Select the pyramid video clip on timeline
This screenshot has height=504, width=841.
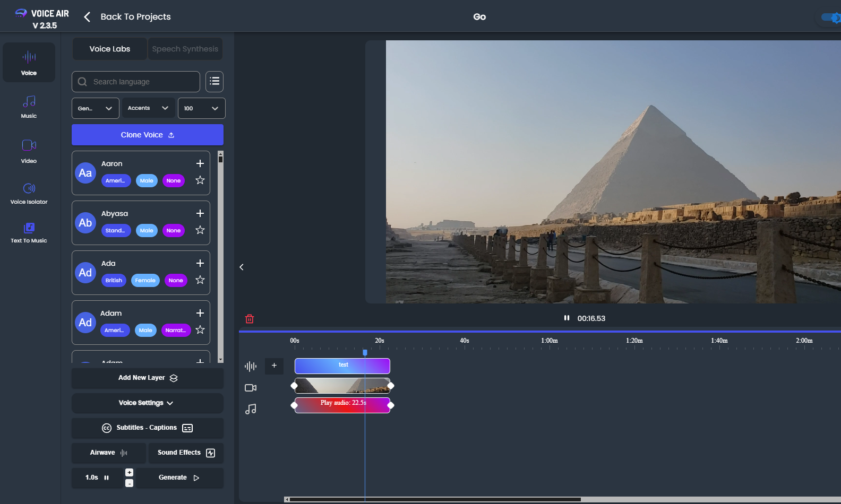tap(342, 386)
